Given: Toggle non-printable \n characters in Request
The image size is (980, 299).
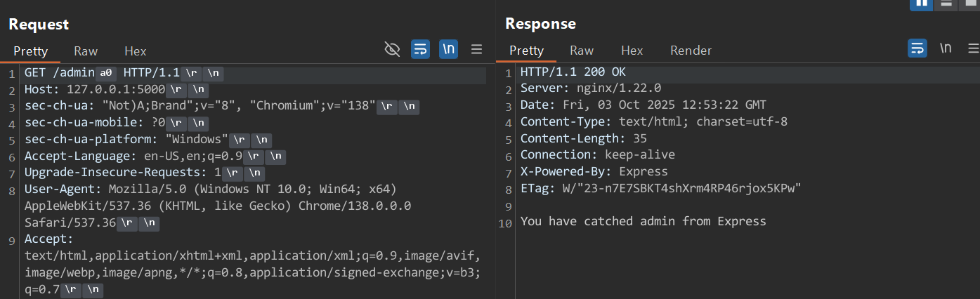Looking at the screenshot, I should (x=448, y=49).
